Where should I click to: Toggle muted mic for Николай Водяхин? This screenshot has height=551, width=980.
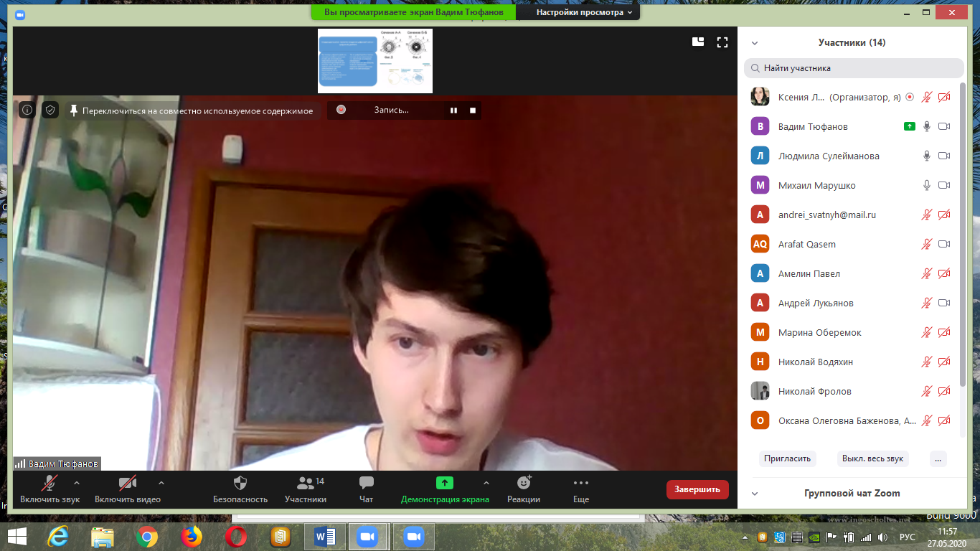pyautogui.click(x=927, y=362)
